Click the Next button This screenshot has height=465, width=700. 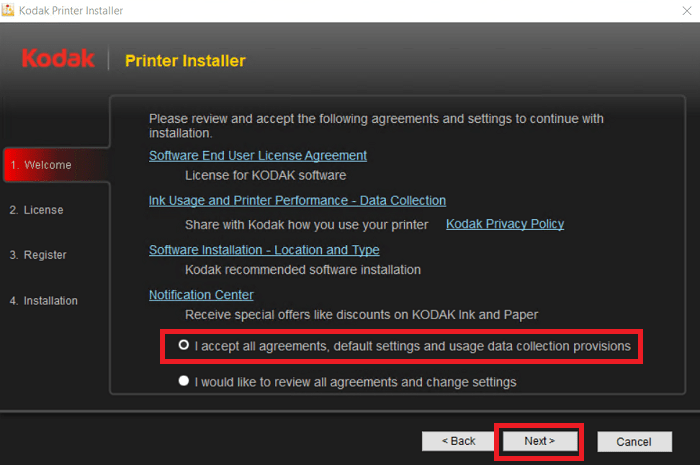539,441
